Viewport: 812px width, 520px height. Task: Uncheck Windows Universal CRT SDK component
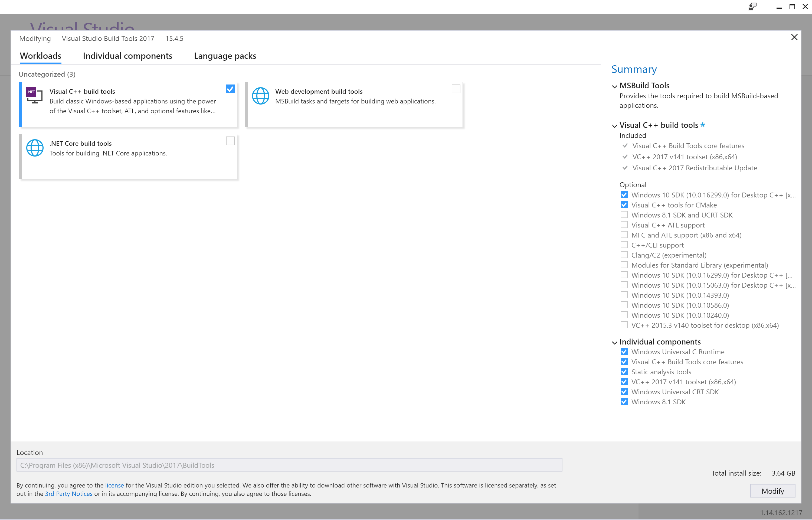(624, 392)
